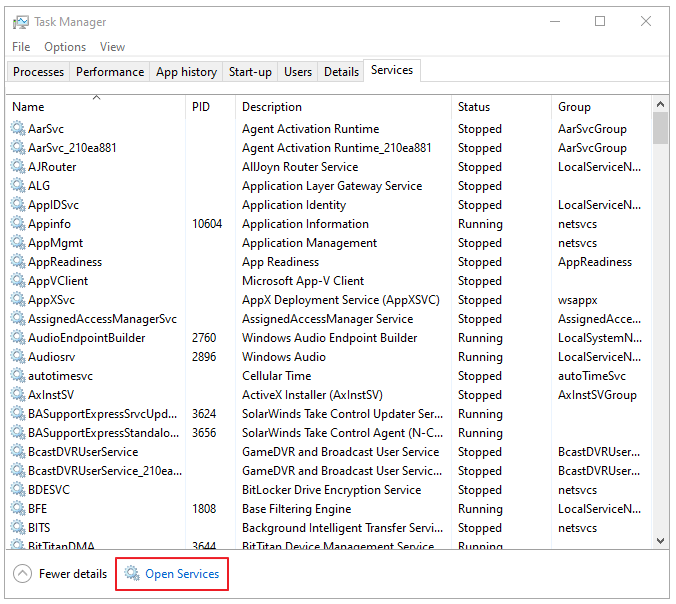Sort by the Name column header
Screen dimensions: 676x604
tap(96, 106)
